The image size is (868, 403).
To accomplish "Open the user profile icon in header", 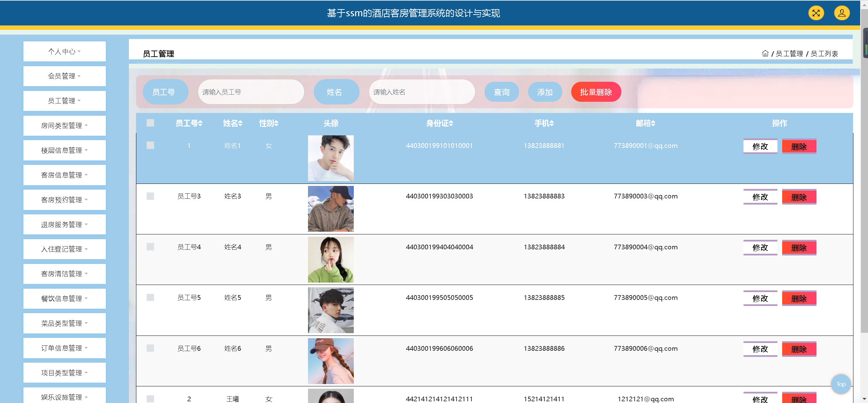I will (842, 13).
